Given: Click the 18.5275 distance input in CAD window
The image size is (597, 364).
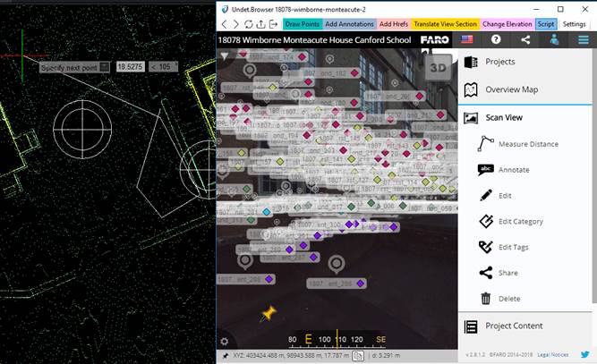Looking at the screenshot, I should pos(130,67).
